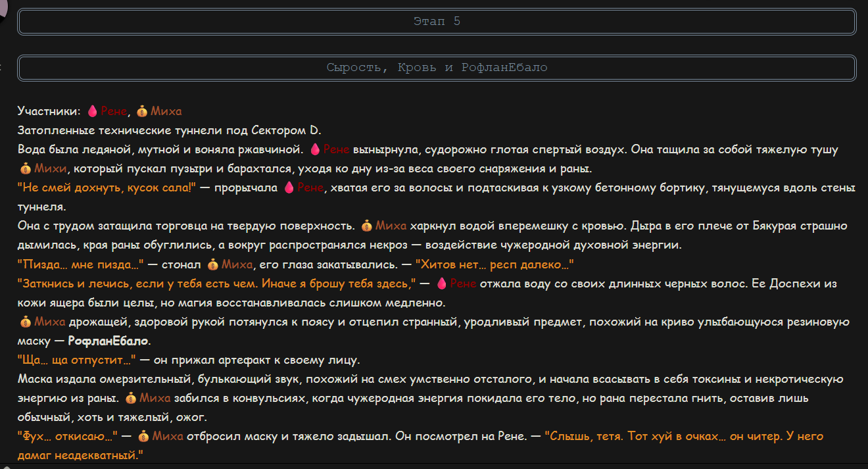
Task: Click the text "Он посмотрел на Рене."
Action: pos(461,436)
